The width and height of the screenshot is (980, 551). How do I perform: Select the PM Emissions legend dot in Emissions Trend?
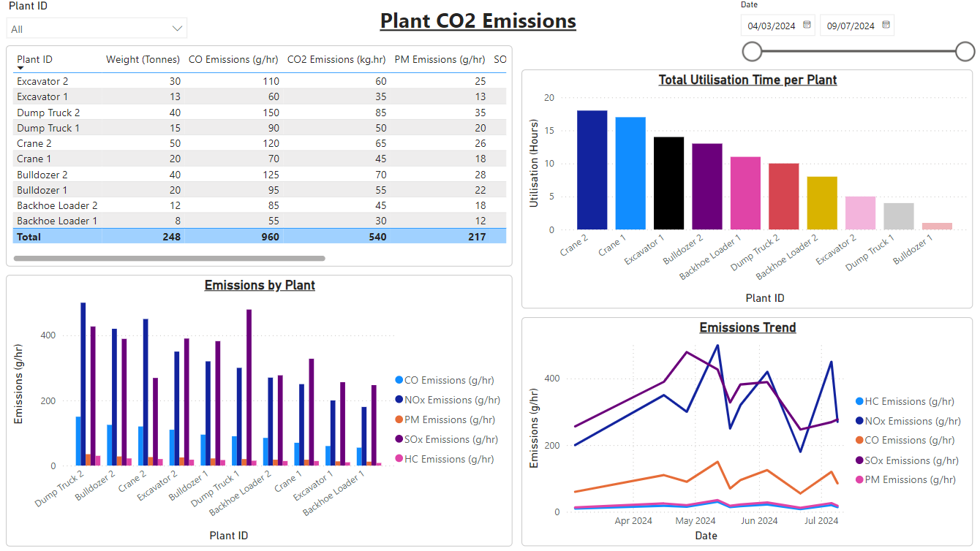click(859, 480)
